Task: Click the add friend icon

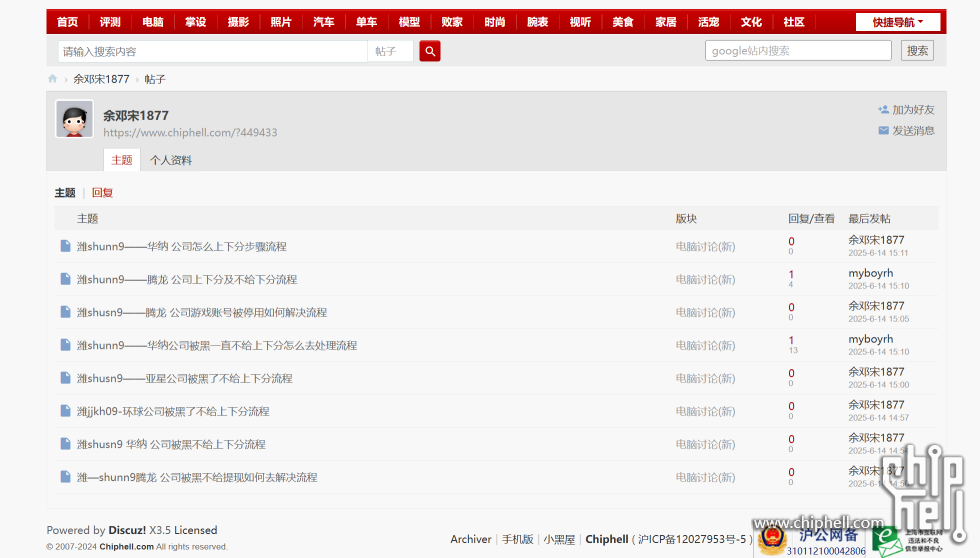Action: pos(883,109)
